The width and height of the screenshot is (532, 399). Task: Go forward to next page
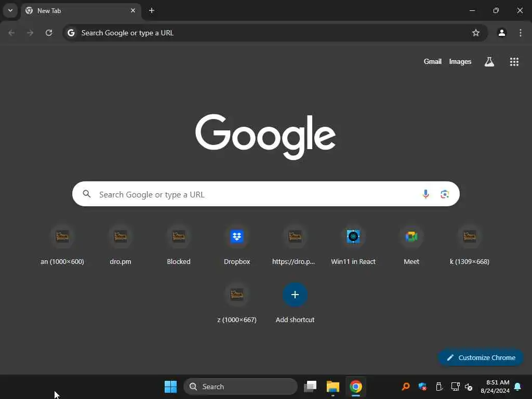[30, 33]
